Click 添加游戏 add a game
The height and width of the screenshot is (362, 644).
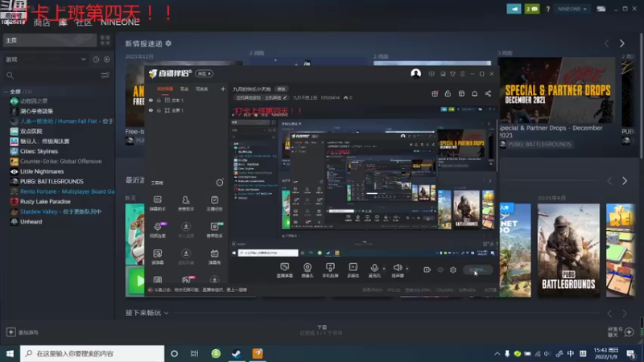[23, 332]
